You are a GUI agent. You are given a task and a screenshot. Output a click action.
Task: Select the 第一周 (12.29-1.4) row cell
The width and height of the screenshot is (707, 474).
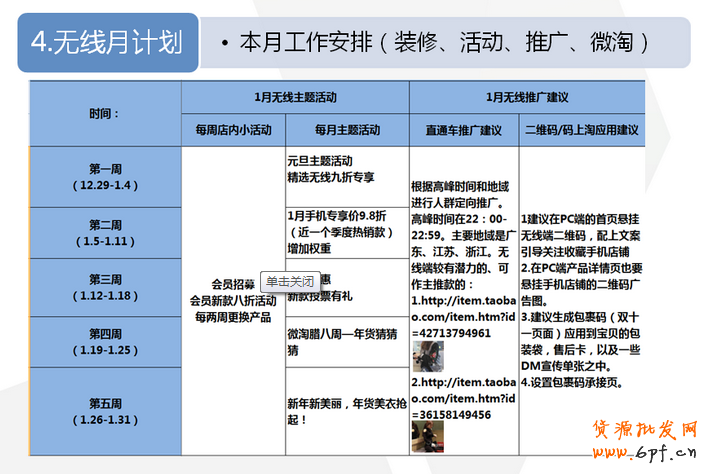click(104, 176)
